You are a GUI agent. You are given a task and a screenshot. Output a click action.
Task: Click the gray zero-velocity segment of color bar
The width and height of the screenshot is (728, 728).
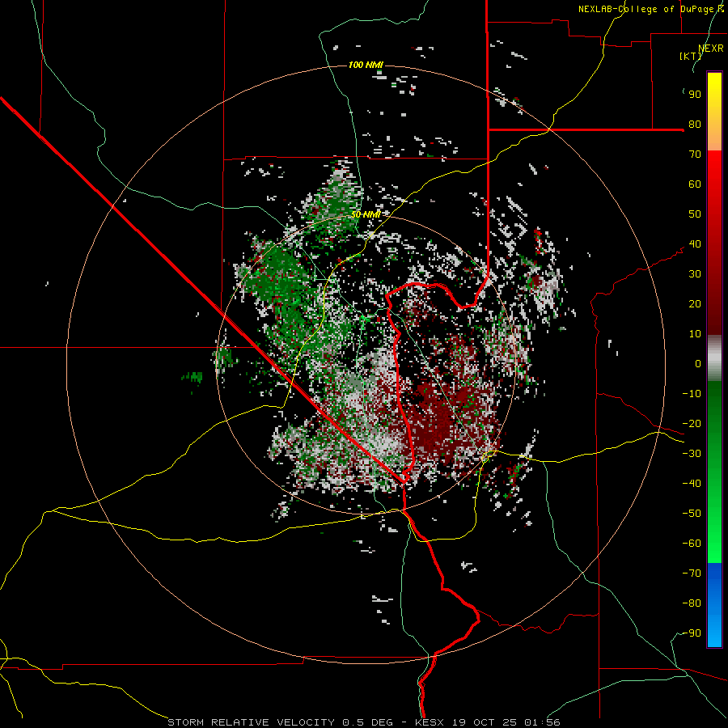[714, 358]
